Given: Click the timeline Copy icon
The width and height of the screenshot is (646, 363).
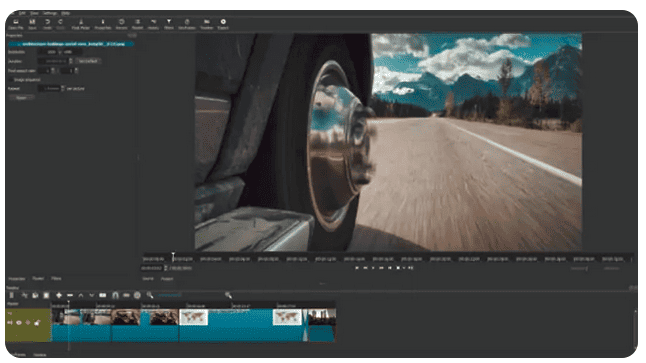Looking at the screenshot, I should [35, 295].
